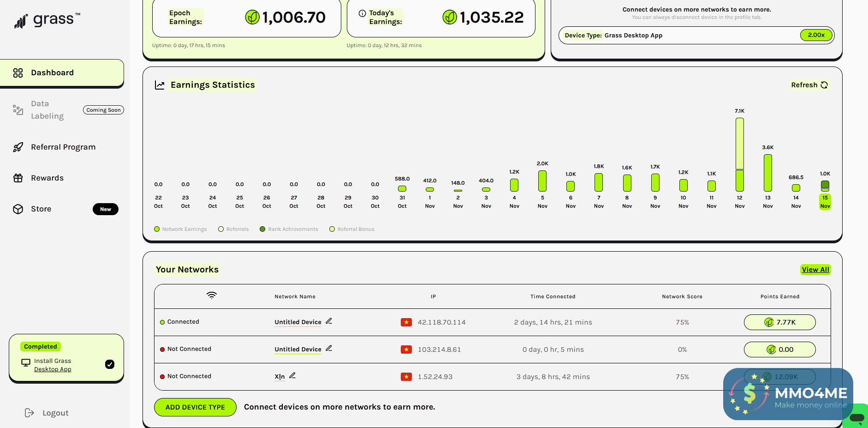The width and height of the screenshot is (868, 428).
Task: Select the 15 Nov highlighted date
Action: 825,202
